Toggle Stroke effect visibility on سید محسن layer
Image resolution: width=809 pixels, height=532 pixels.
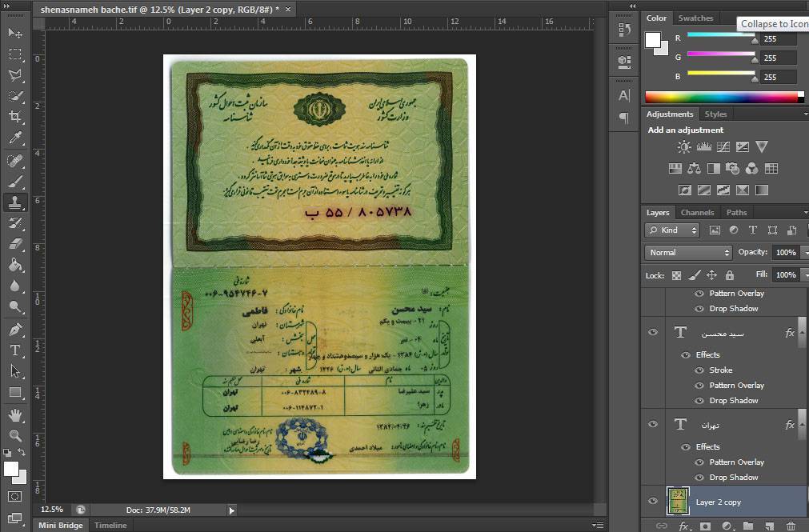coord(699,370)
